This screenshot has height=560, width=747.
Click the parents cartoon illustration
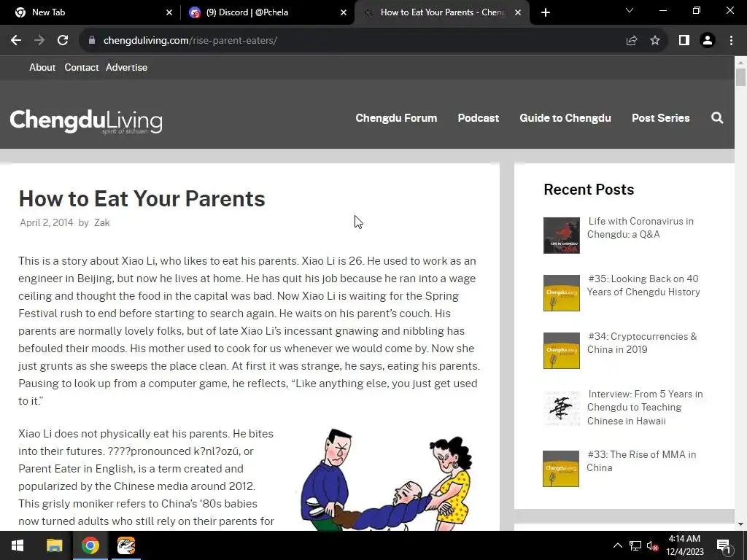tap(387, 479)
